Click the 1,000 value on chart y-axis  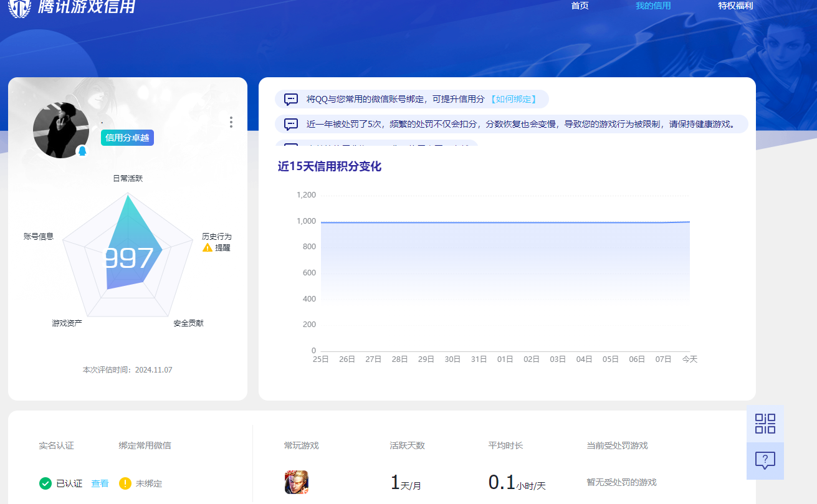(x=306, y=221)
